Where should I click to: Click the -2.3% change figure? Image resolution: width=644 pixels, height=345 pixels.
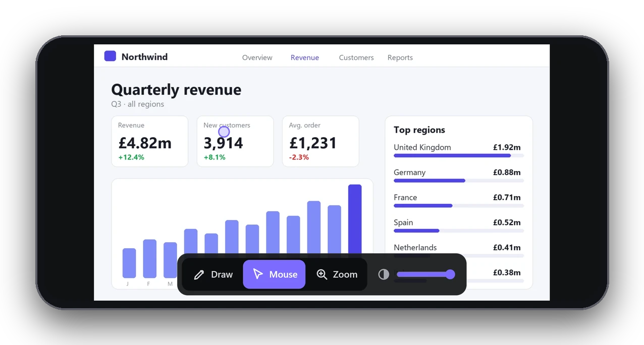click(299, 157)
